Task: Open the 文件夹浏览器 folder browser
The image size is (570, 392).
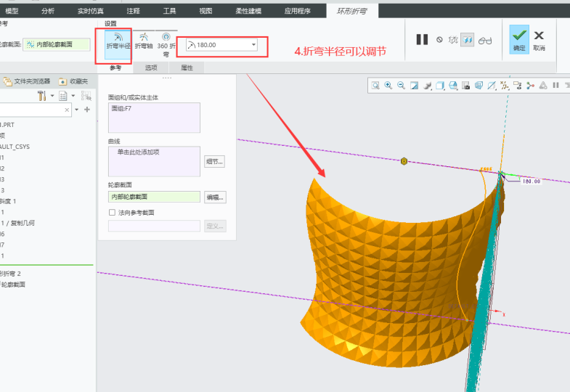Action: pos(27,81)
